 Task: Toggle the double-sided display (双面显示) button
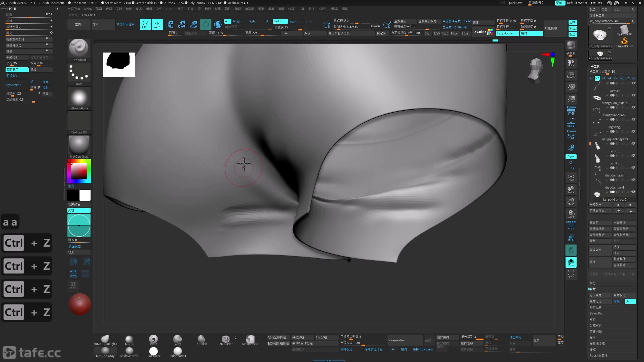(x=17, y=70)
